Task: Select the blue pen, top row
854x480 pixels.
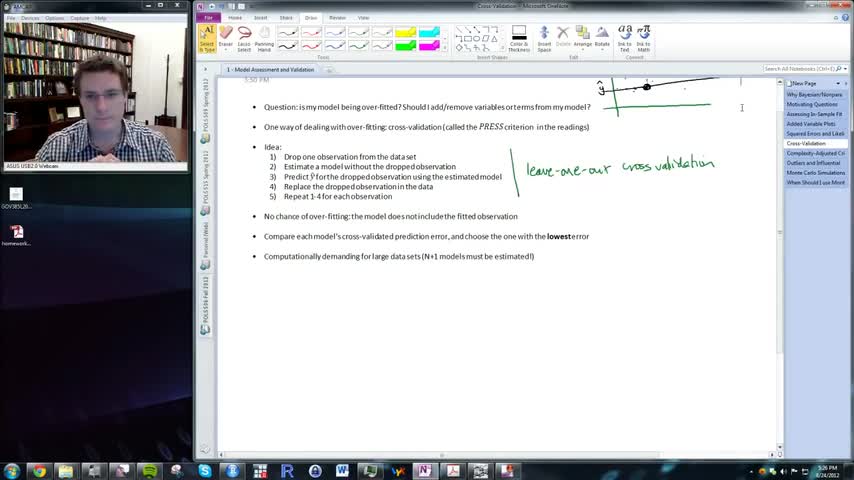Action: [334, 33]
